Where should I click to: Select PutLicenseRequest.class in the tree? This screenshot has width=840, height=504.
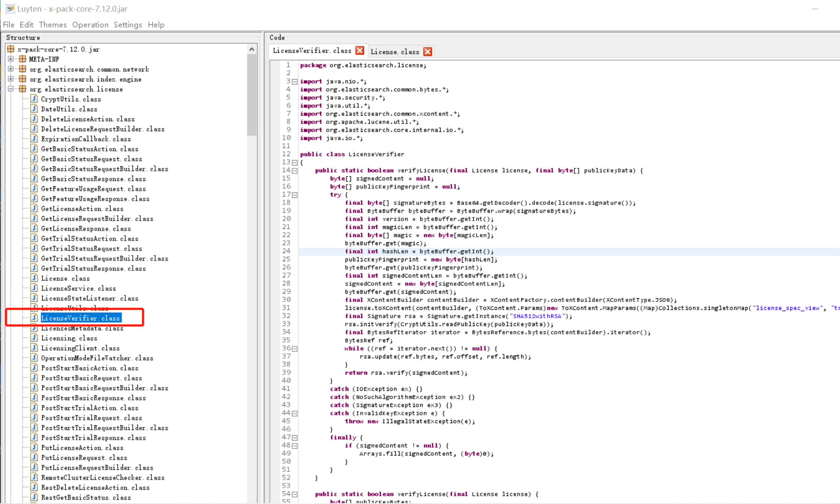[84, 457]
